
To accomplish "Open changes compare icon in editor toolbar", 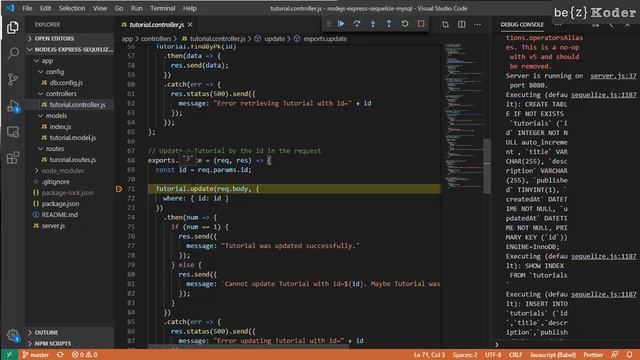I will click(445, 24).
